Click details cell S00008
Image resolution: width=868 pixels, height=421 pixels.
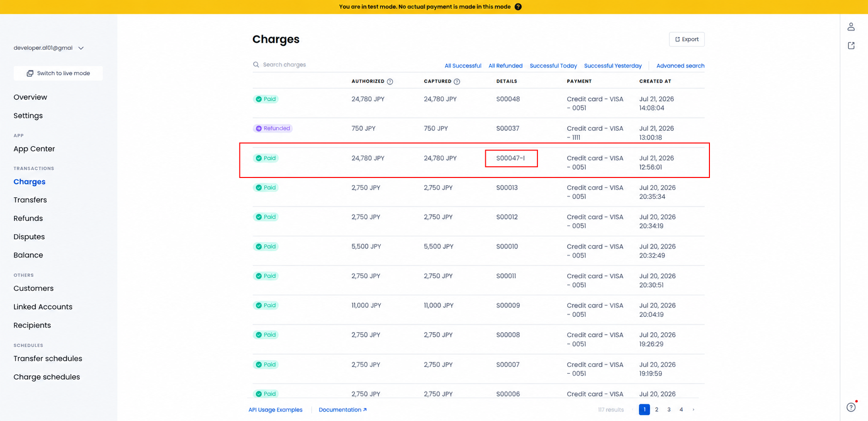(x=508, y=335)
